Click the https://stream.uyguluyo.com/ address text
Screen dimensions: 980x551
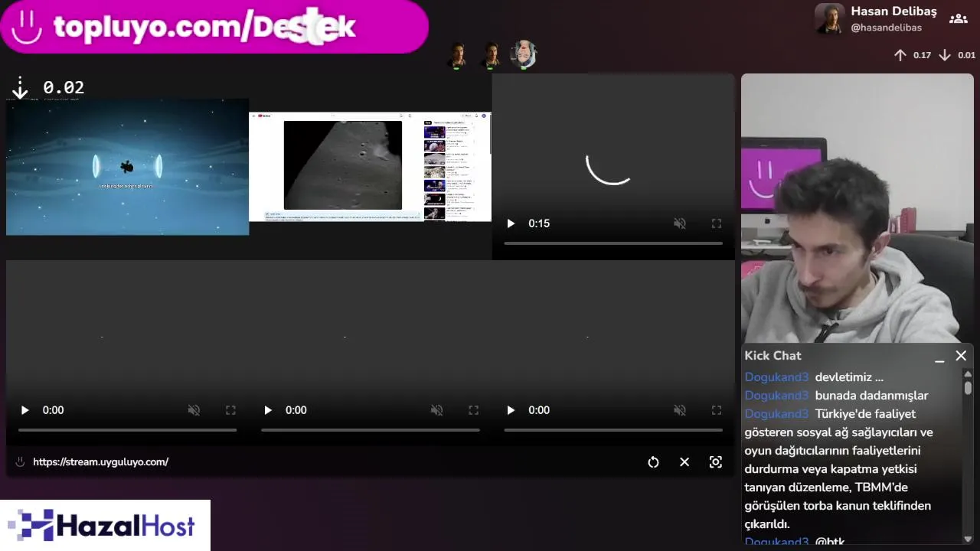pos(100,462)
